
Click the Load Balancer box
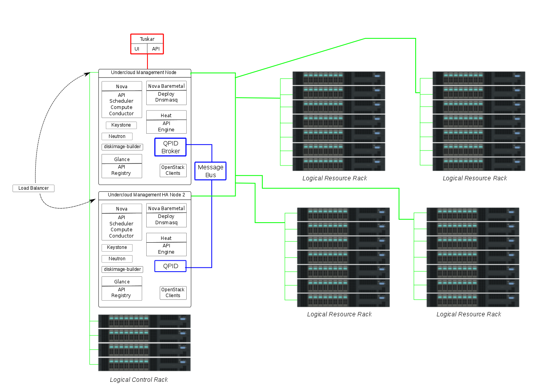point(33,188)
